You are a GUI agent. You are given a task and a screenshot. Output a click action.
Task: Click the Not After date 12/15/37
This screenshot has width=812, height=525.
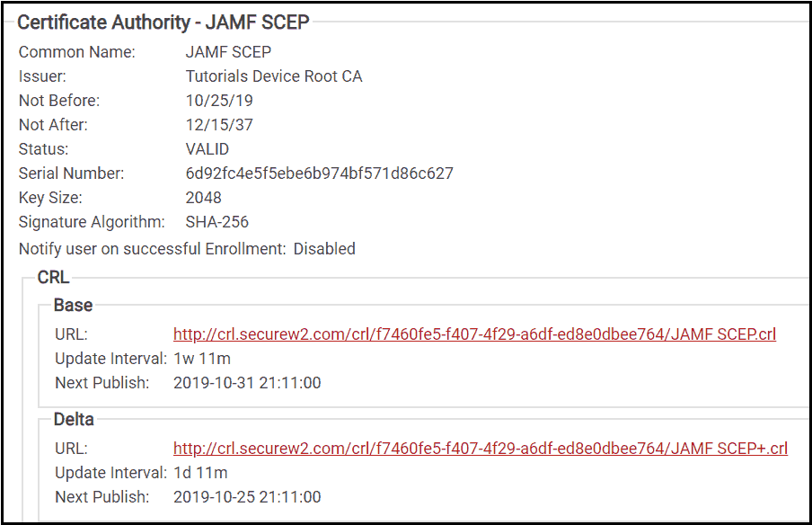point(219,125)
